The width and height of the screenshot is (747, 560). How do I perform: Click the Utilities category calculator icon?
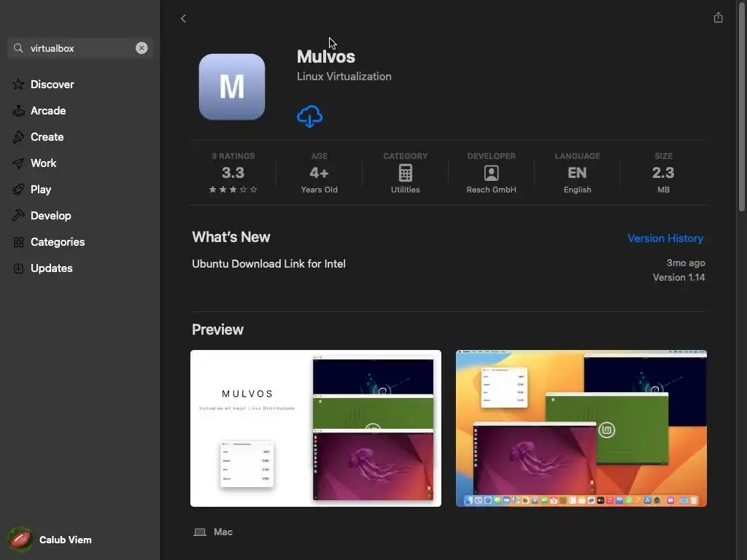pos(406,173)
